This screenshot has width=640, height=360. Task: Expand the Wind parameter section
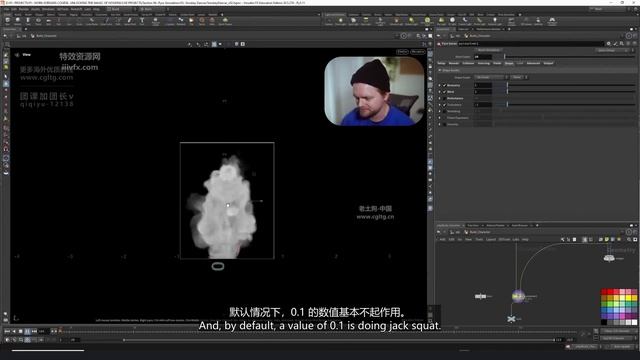440,92
